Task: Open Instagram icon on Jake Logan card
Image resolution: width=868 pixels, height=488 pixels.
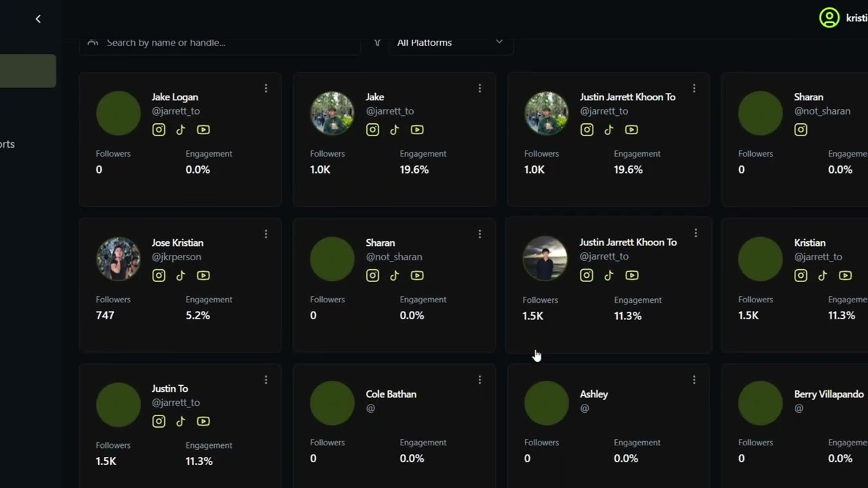Action: [x=159, y=129]
